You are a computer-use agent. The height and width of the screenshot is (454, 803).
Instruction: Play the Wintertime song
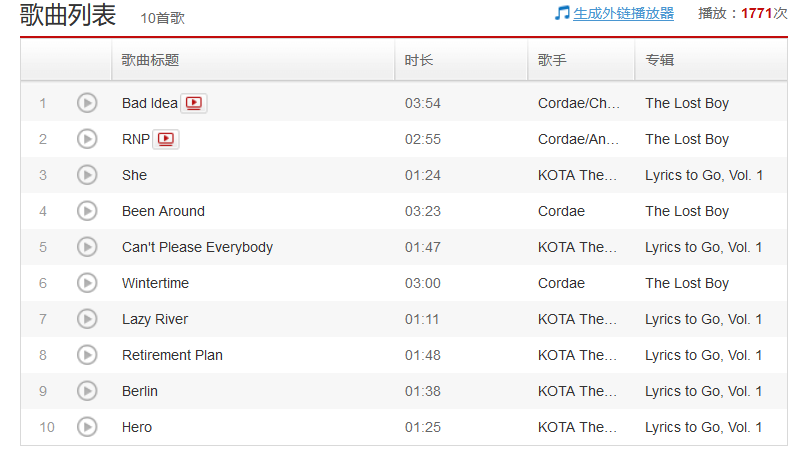point(87,283)
